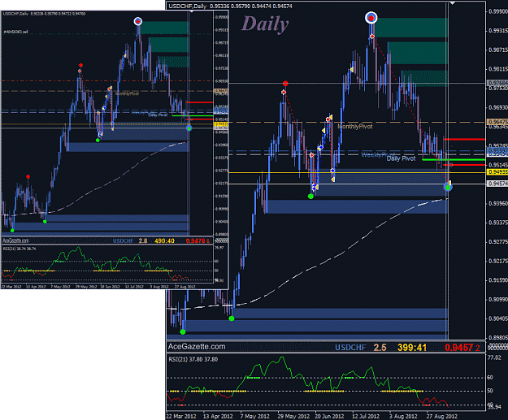Click the RSI(21) 37.80 indicator label
Viewport: 508px width, 420px height.
[193, 359]
